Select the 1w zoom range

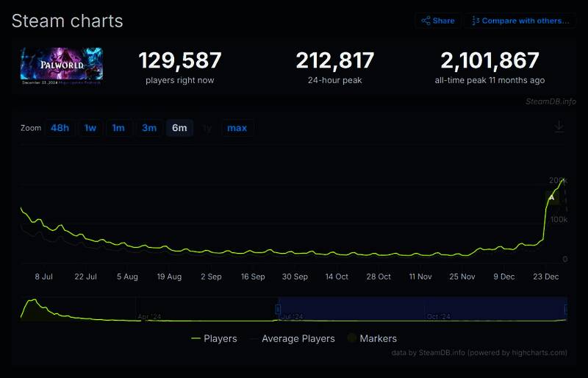(x=90, y=128)
